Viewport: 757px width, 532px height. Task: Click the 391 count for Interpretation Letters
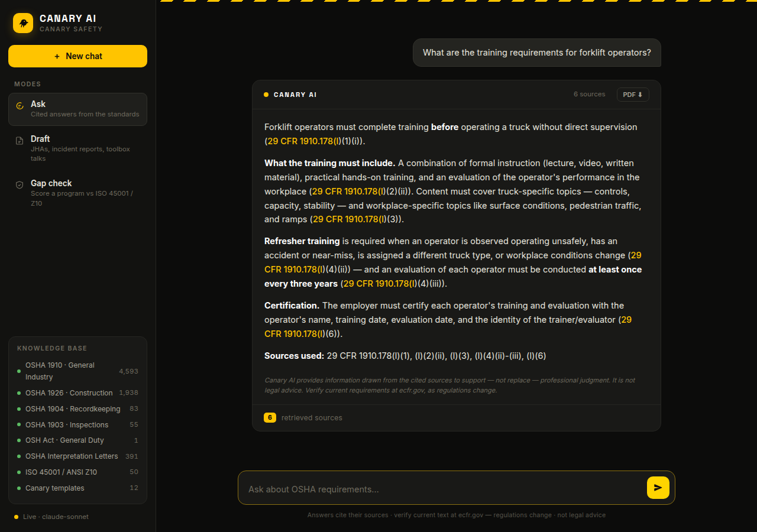pyautogui.click(x=131, y=456)
